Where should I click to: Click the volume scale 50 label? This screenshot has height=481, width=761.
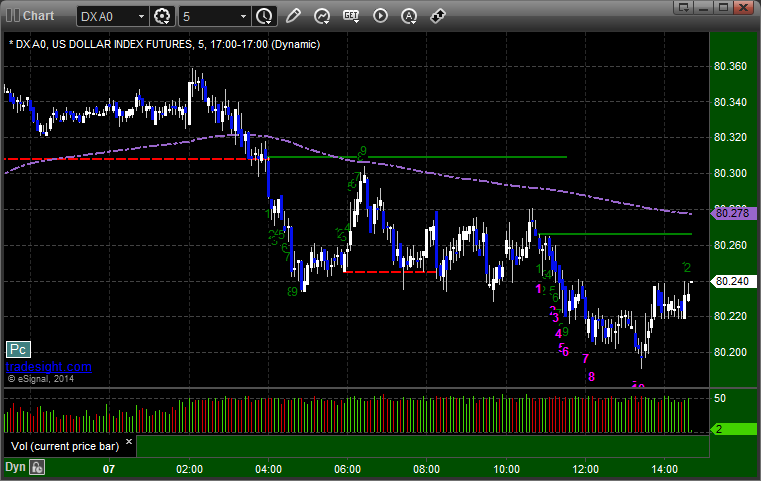click(720, 398)
